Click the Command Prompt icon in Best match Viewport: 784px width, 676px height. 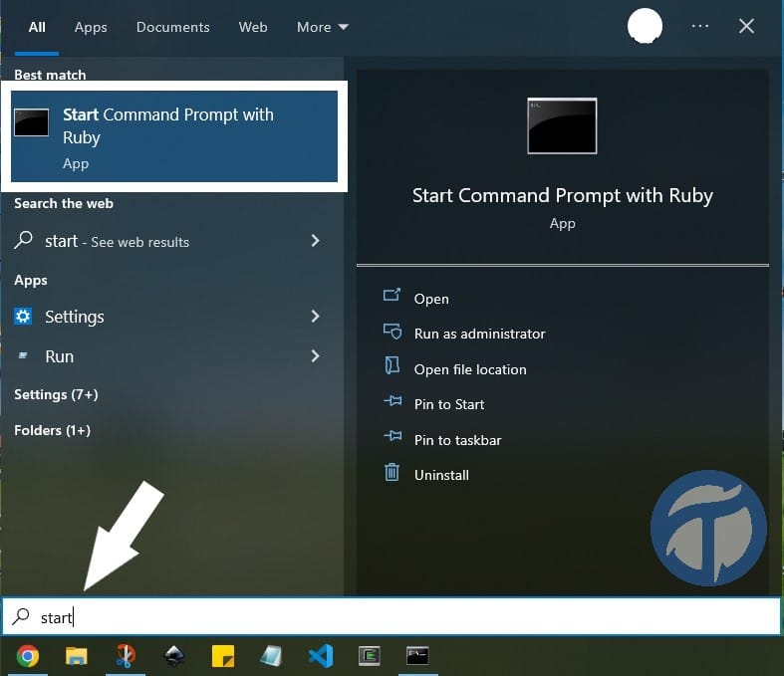click(32, 122)
